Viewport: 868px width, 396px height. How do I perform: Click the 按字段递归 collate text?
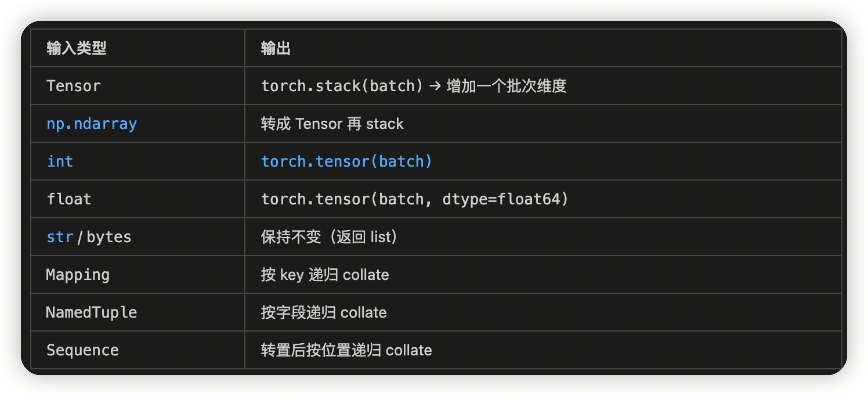click(x=324, y=312)
